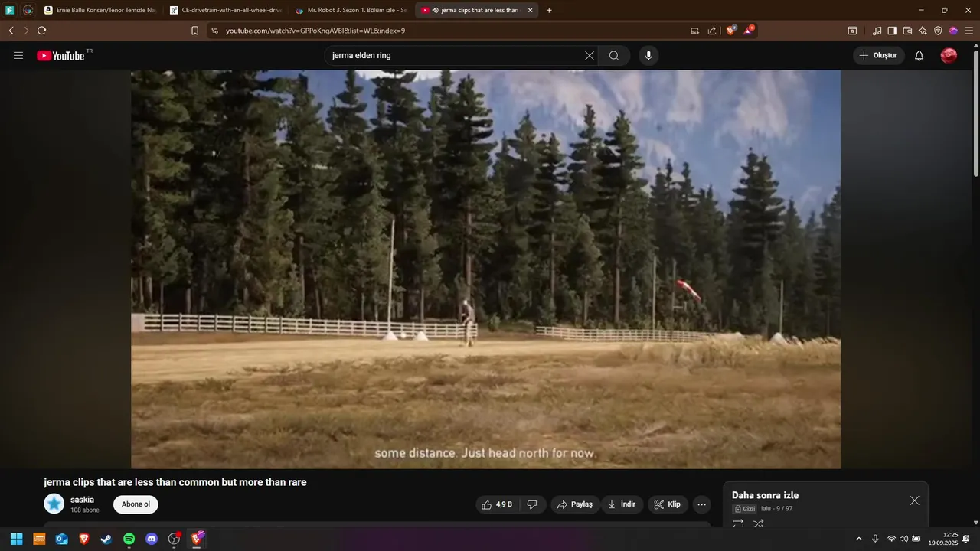Share the video via Paylaş
Image resolution: width=980 pixels, height=551 pixels.
[x=574, y=504]
